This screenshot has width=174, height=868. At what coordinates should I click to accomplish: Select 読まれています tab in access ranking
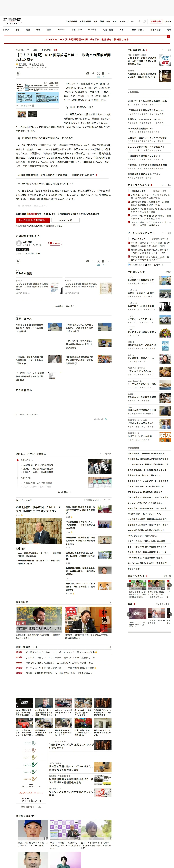[138, 191]
